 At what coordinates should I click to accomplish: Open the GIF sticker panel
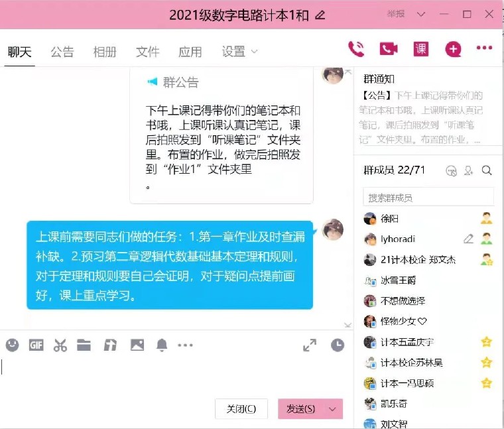pos(36,345)
